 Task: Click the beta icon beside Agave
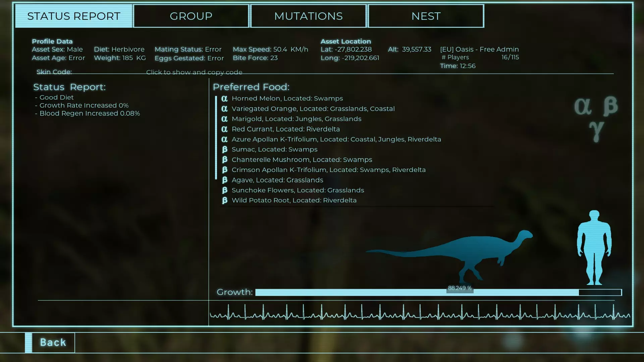[224, 180]
